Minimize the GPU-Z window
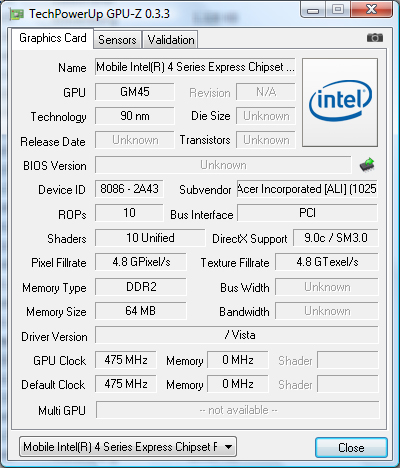The width and height of the screenshot is (400, 468). pyautogui.click(x=312, y=10)
